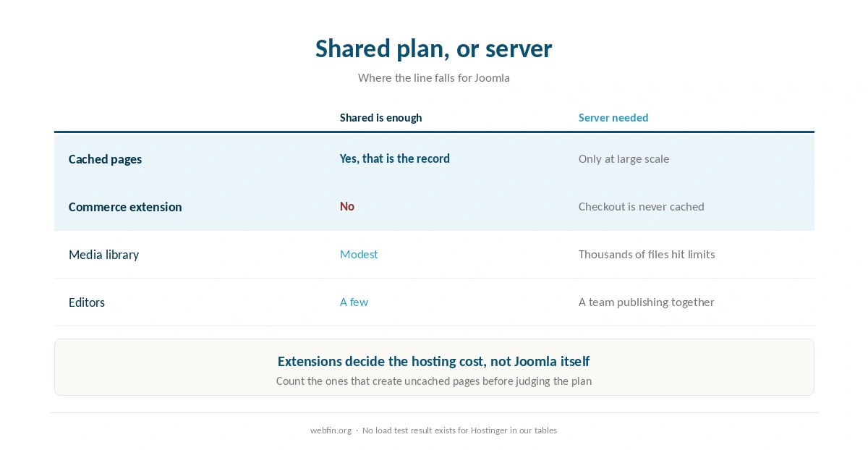Select the "Media library" row label
Image resolution: width=868 pixels, height=450 pixels.
coord(103,255)
